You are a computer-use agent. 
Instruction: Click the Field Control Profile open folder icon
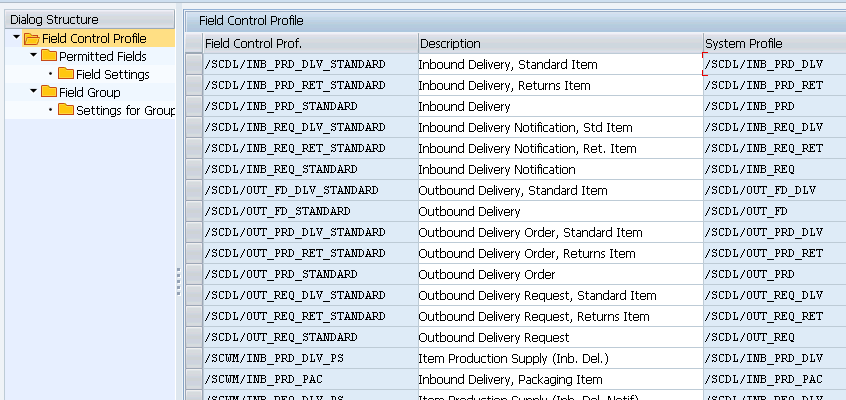tap(32, 39)
